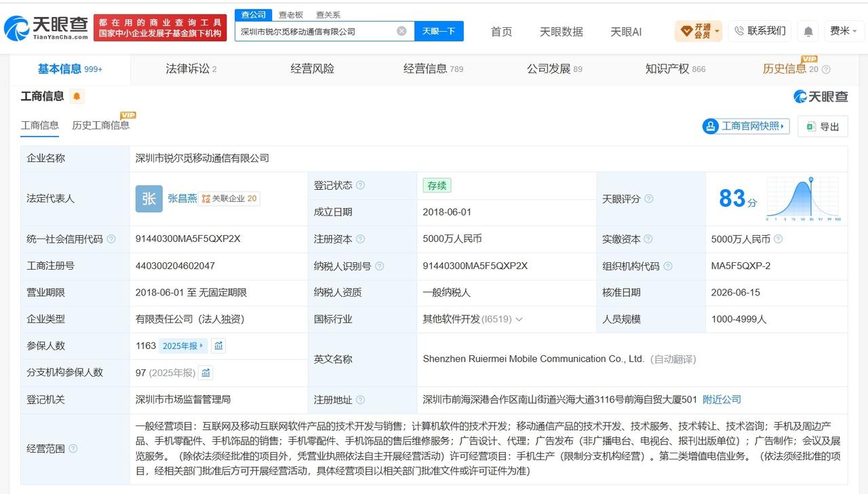868x494 pixels.
Task: Click the help icon next to 注册资本
Action: pos(360,239)
